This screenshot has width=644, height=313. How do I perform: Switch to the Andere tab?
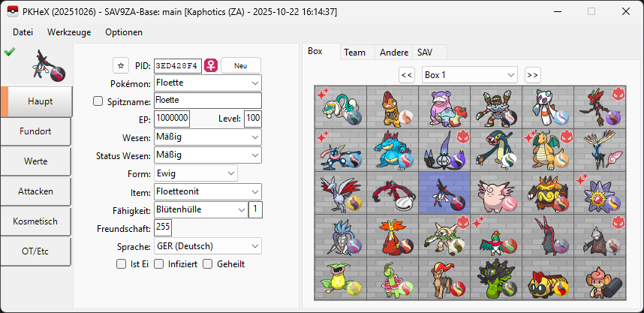point(394,53)
